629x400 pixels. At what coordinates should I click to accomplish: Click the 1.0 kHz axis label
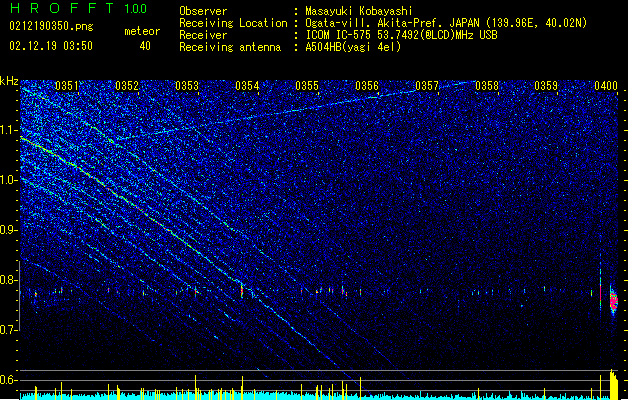click(x=9, y=180)
